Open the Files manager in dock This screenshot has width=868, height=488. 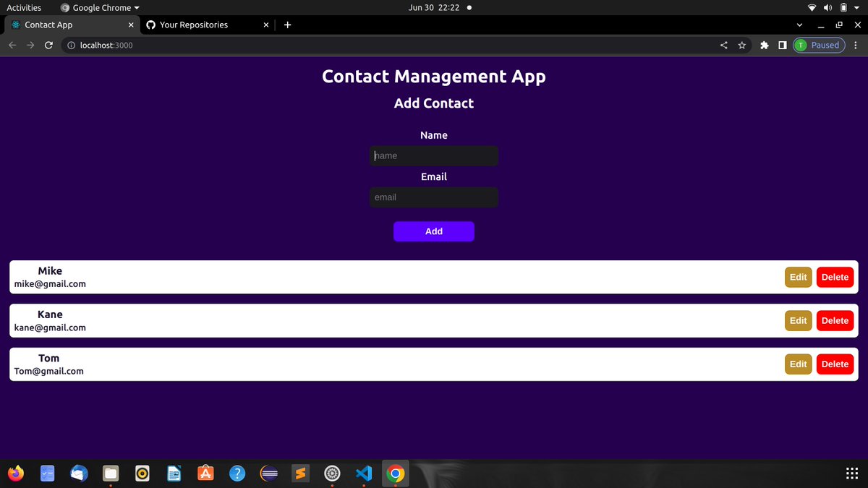coord(111,474)
